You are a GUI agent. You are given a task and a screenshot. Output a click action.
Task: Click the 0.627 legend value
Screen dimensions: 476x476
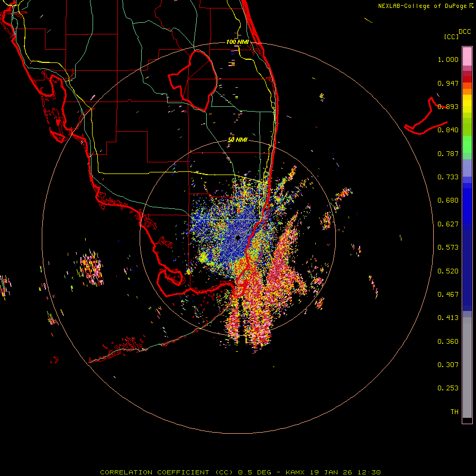448,224
